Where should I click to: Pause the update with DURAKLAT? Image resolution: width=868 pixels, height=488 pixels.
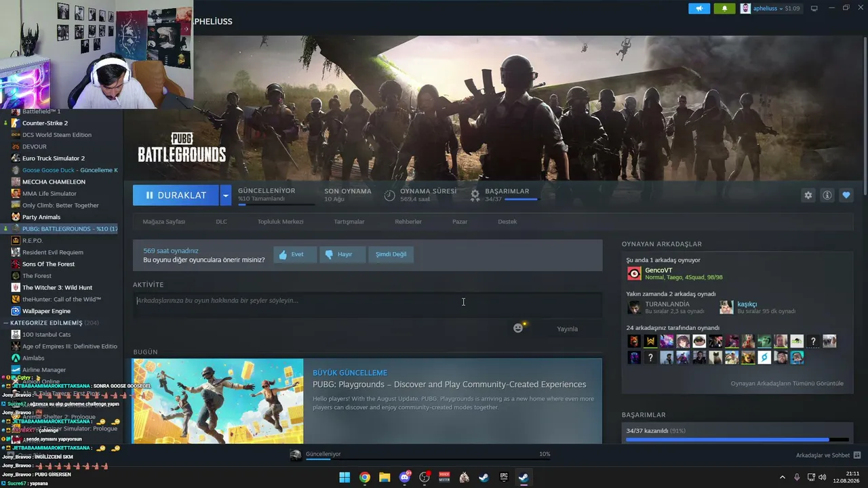[176, 195]
